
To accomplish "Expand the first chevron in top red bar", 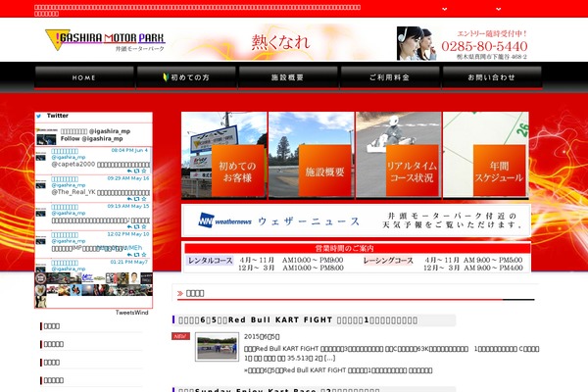I will 444,9.
